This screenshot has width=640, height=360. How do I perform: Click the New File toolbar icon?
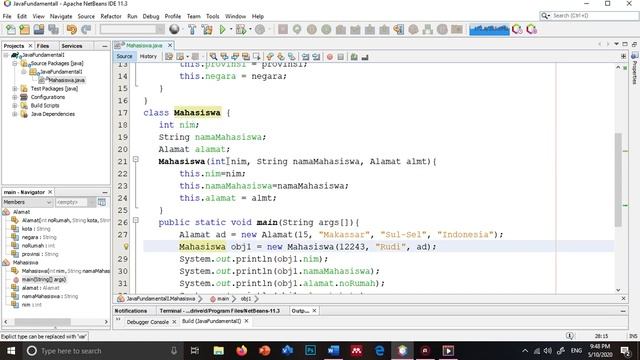[x=11, y=29]
